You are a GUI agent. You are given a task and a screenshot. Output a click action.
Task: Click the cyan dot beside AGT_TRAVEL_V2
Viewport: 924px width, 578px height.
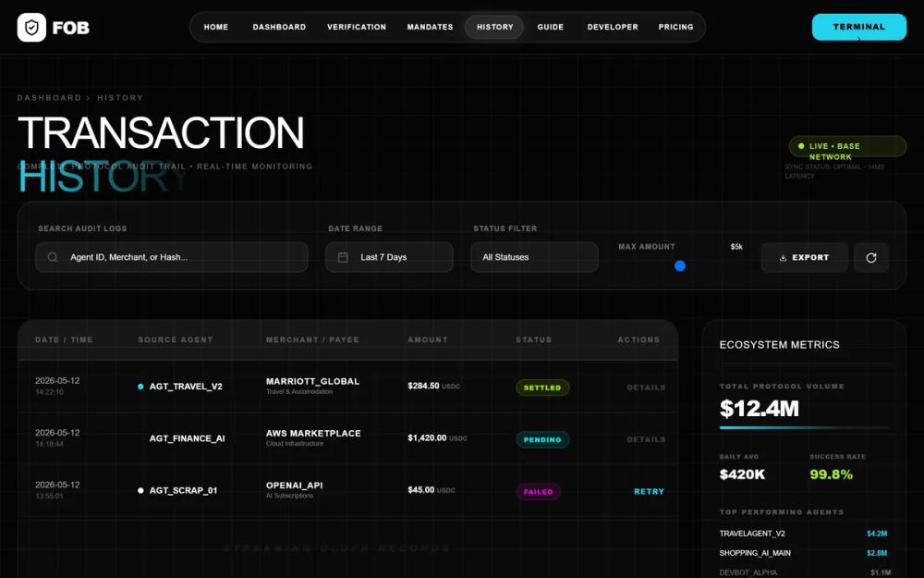coord(140,387)
